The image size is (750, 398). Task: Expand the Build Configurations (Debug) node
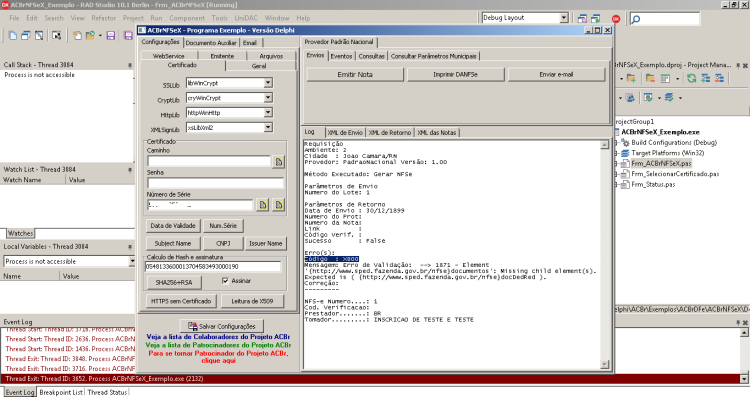pos(616,143)
